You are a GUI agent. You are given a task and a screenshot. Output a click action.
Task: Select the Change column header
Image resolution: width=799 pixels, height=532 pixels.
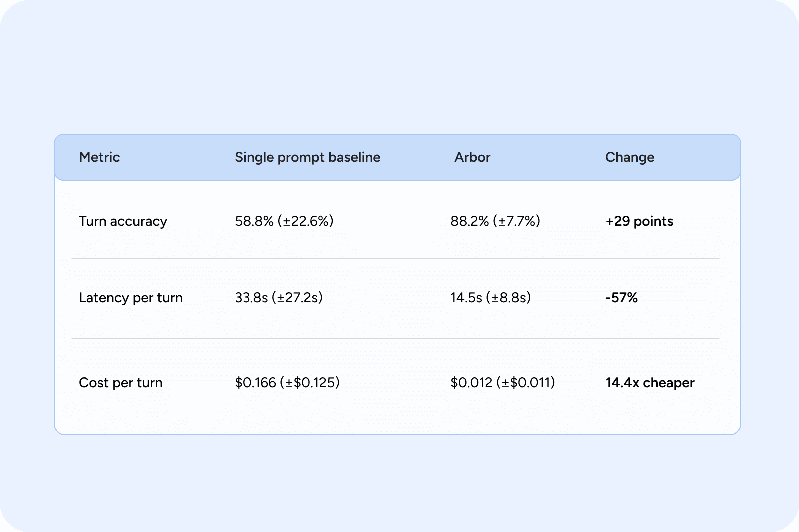(630, 157)
